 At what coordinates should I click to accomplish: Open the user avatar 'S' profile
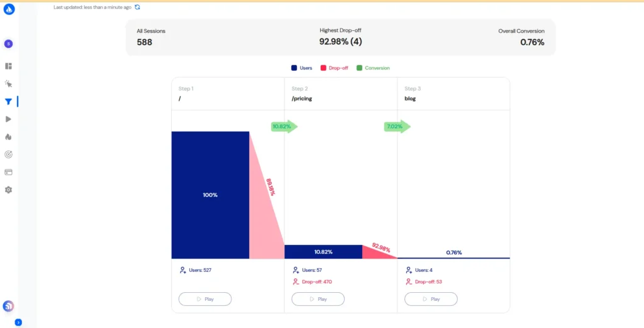click(x=8, y=44)
